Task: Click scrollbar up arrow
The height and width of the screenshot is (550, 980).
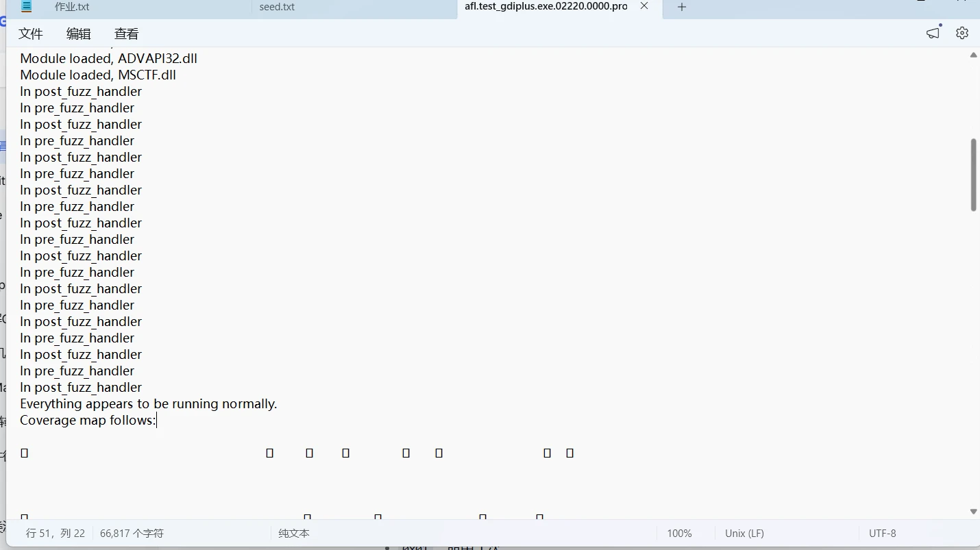Action: coord(973,55)
